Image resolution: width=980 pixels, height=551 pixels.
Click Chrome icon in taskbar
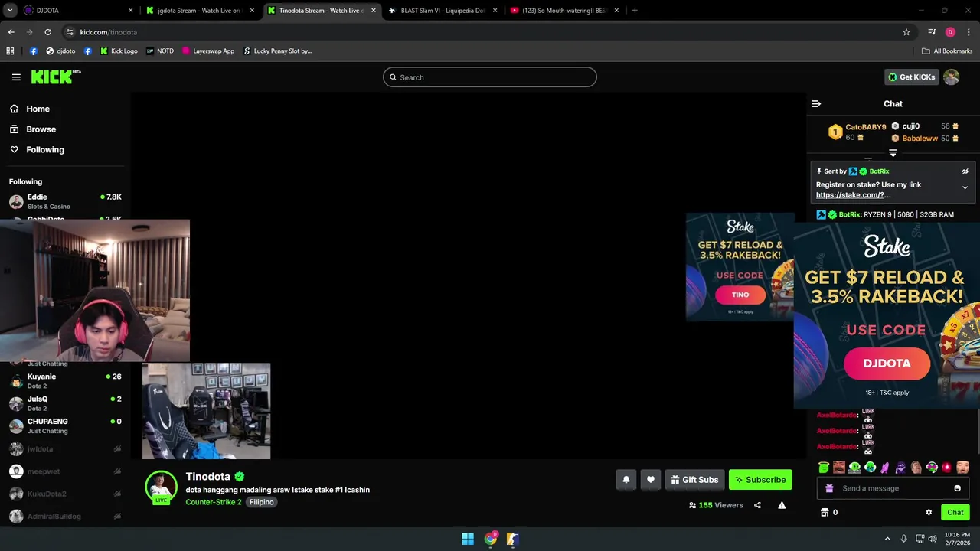491,539
